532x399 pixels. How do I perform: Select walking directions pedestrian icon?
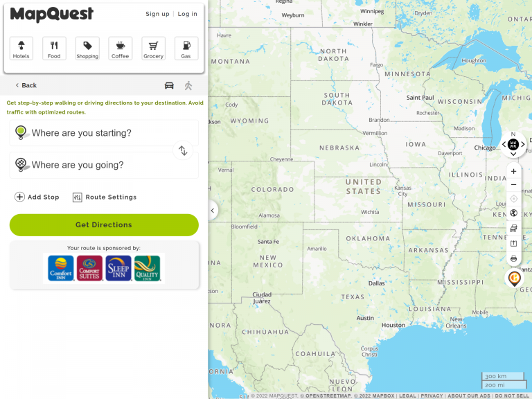coord(188,85)
